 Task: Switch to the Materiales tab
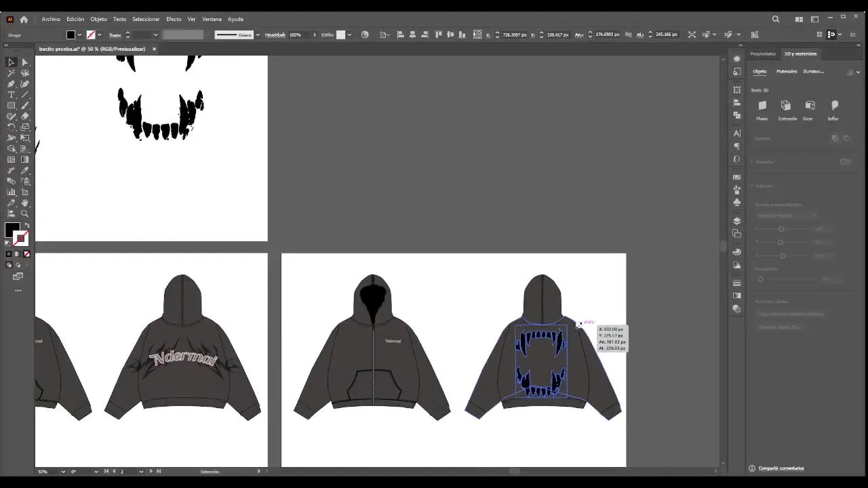click(x=787, y=71)
